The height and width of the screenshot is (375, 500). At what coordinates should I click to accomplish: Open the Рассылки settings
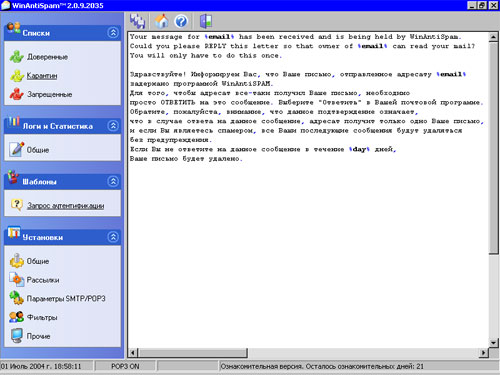coord(43,280)
